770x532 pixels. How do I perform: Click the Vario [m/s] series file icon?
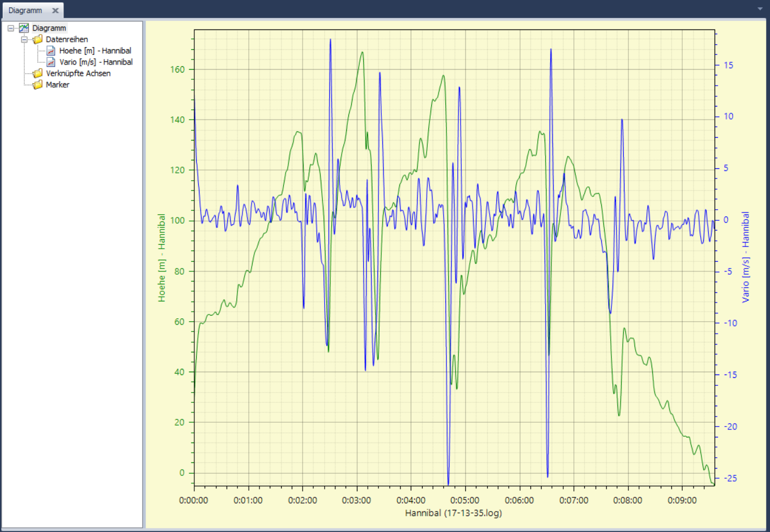point(51,62)
